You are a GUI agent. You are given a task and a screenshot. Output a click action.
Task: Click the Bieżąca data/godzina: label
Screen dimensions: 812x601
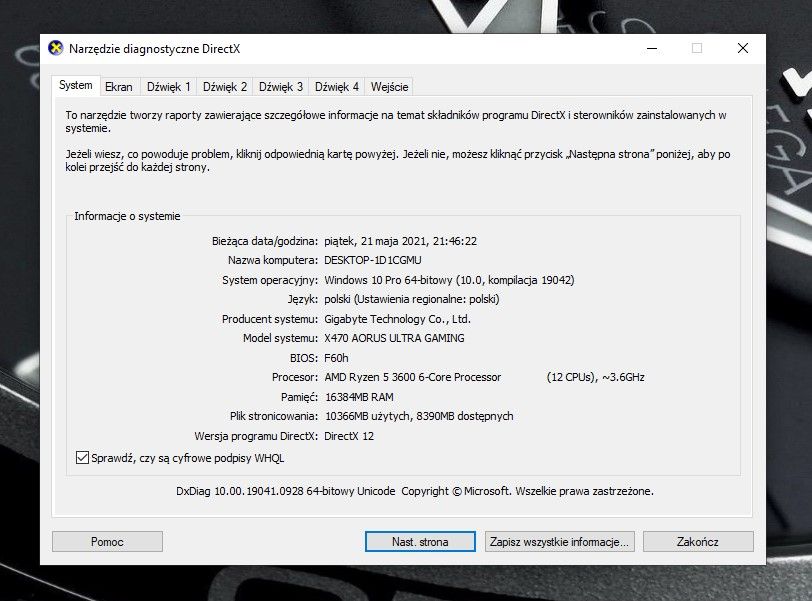[x=265, y=241]
